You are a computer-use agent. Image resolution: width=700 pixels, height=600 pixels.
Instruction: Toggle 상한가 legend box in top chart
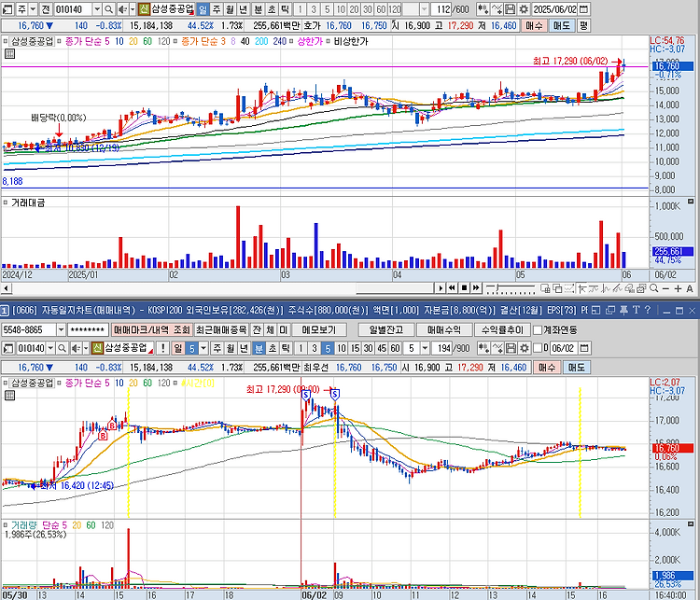click(291, 41)
